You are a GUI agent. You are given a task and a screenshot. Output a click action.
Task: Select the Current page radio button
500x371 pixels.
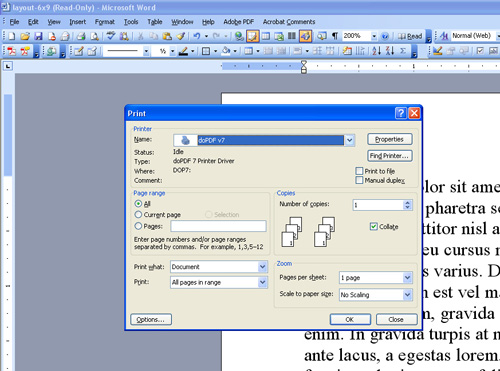click(x=138, y=214)
